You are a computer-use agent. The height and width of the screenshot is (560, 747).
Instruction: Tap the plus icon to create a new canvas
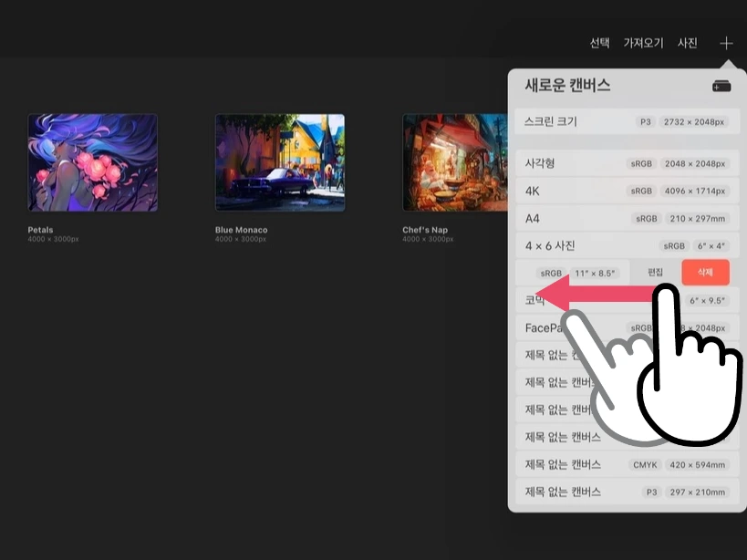pyautogui.click(x=726, y=44)
